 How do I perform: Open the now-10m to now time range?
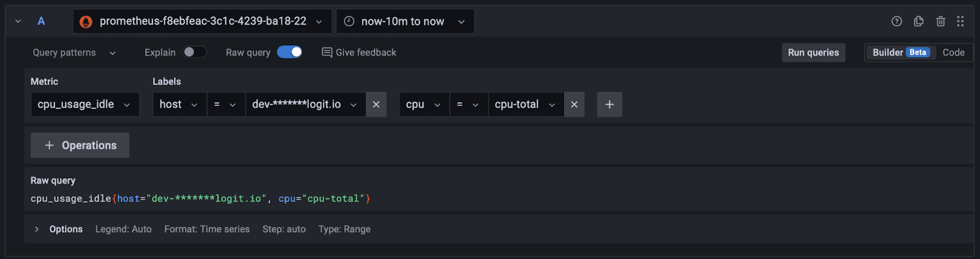click(405, 21)
